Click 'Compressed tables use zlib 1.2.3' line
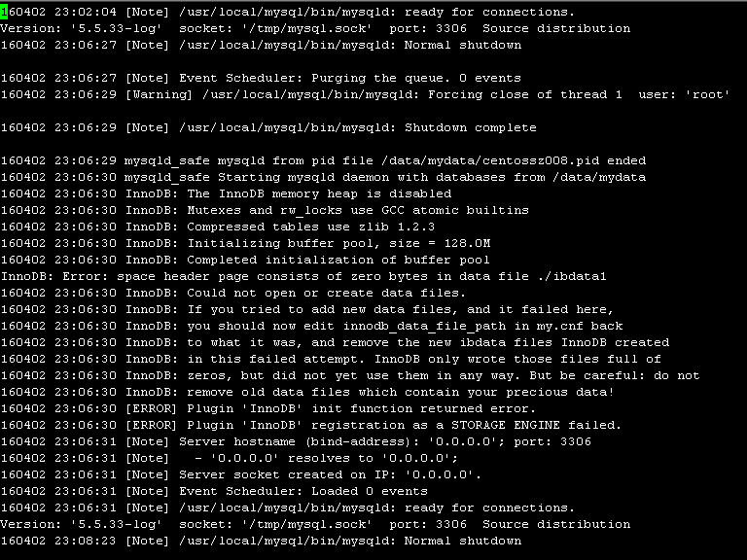This screenshot has width=747, height=560. click(x=217, y=227)
